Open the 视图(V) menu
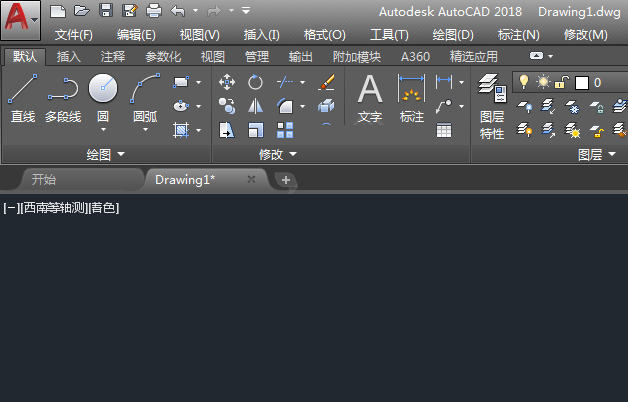Image resolution: width=628 pixels, height=402 pixels. [x=199, y=35]
